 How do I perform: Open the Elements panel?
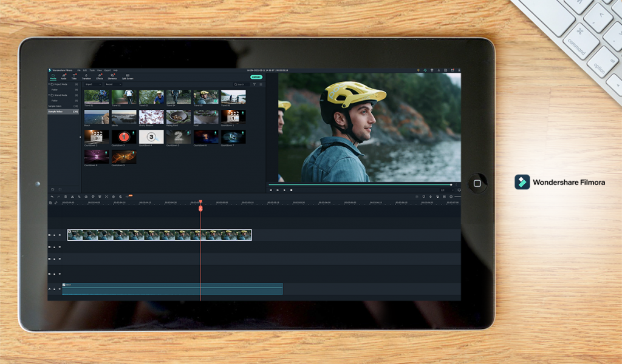click(112, 77)
